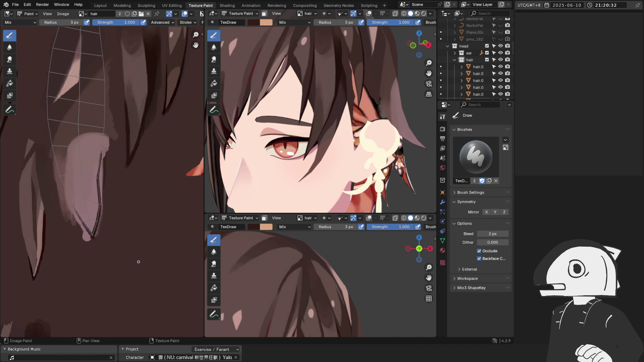The width and height of the screenshot is (644, 362).
Task: Open Tool properties tab
Action: tap(442, 116)
